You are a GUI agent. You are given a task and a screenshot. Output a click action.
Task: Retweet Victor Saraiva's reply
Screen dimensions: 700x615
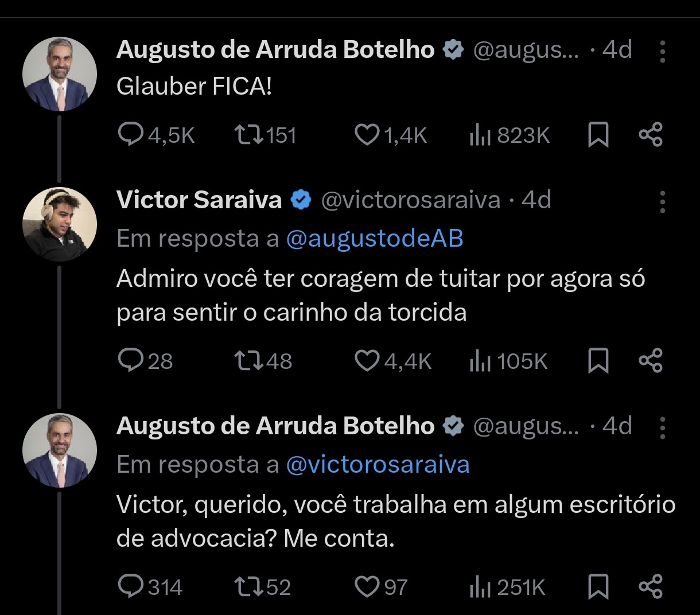pos(249,361)
